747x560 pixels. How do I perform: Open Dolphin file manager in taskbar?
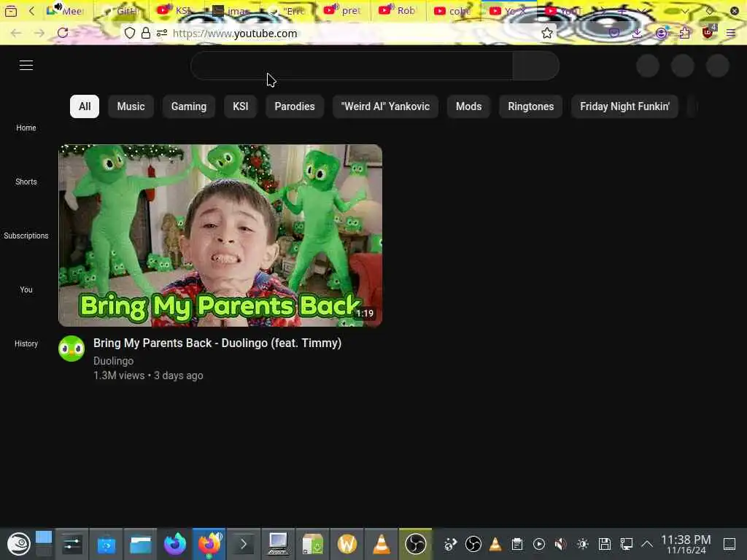[x=141, y=544]
